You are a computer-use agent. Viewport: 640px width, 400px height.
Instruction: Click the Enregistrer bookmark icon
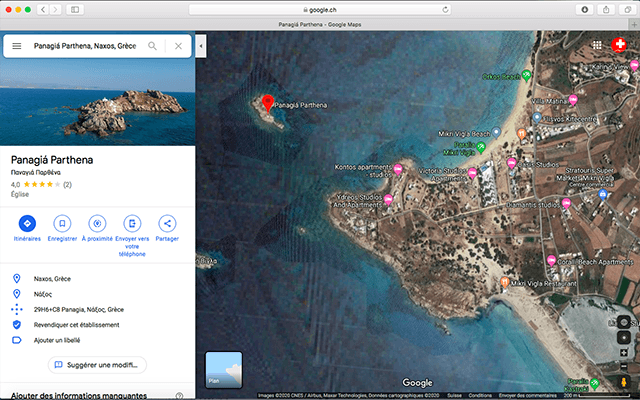[x=62, y=223]
